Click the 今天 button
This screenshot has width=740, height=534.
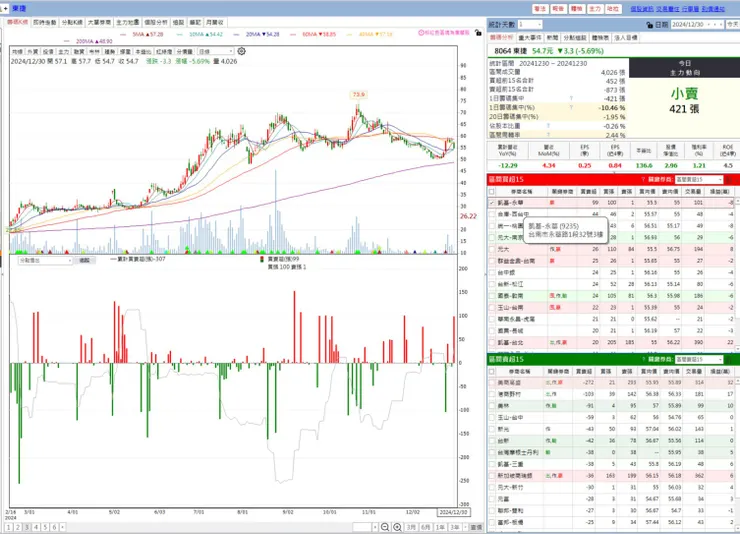click(x=733, y=25)
